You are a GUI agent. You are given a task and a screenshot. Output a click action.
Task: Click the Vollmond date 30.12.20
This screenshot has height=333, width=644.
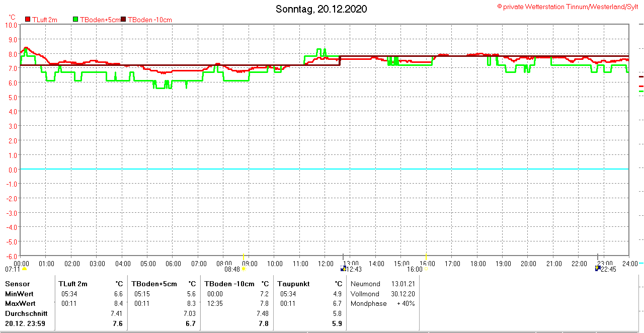(403, 294)
